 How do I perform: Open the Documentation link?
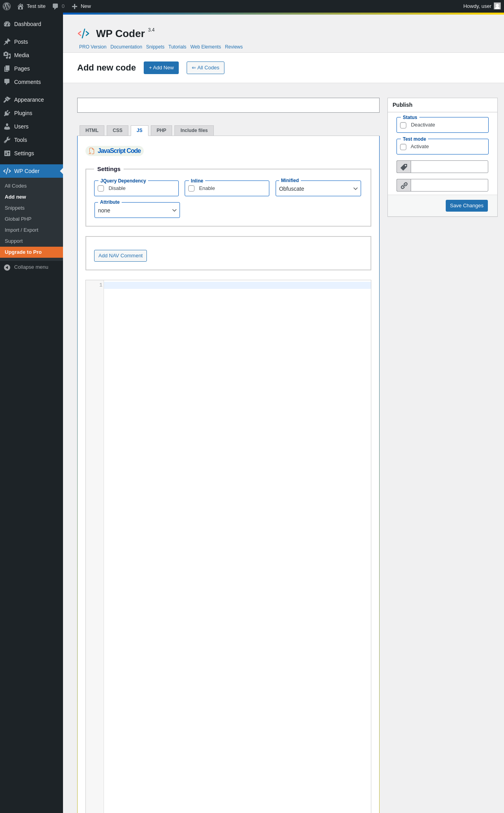click(x=126, y=47)
